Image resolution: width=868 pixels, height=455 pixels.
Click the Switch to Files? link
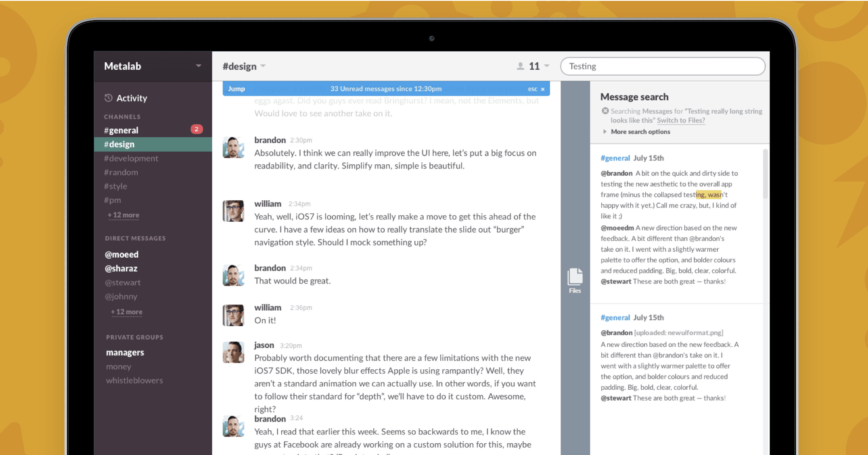(x=681, y=120)
